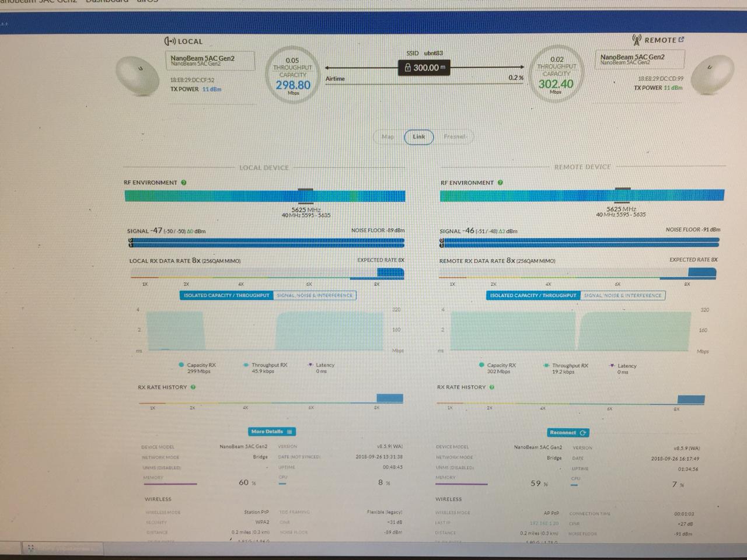Click remote Latency legend marker
The image size is (747, 560).
coord(612,366)
